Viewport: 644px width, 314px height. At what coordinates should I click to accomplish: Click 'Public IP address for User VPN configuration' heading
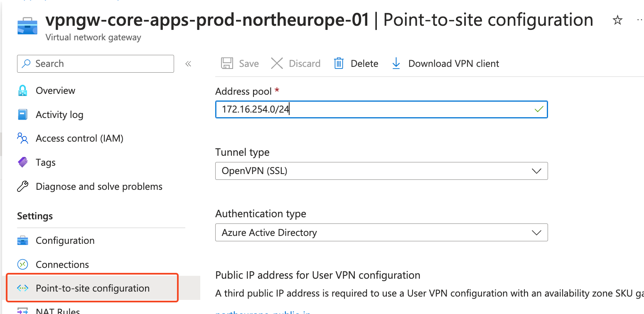click(318, 275)
